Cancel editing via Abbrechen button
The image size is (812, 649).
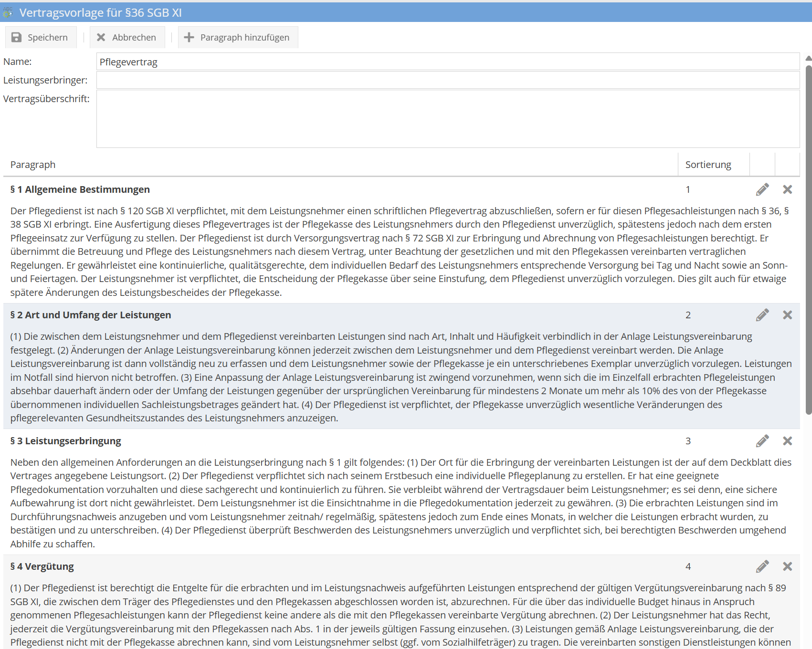click(127, 37)
